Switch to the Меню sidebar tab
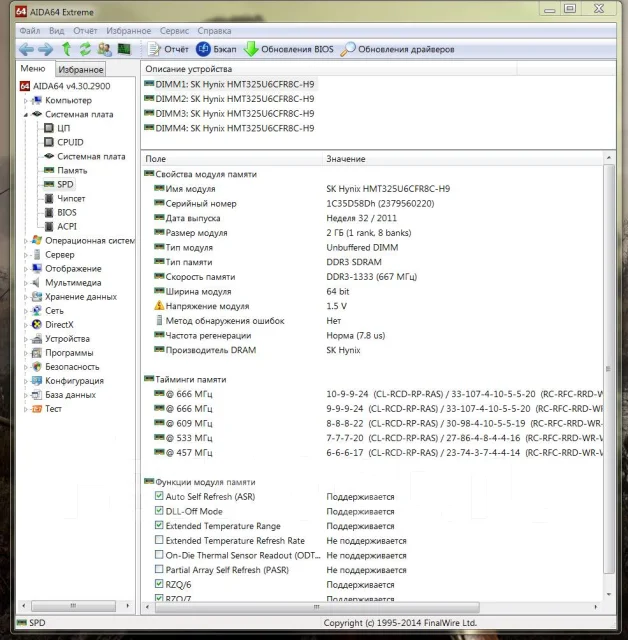 coord(33,69)
